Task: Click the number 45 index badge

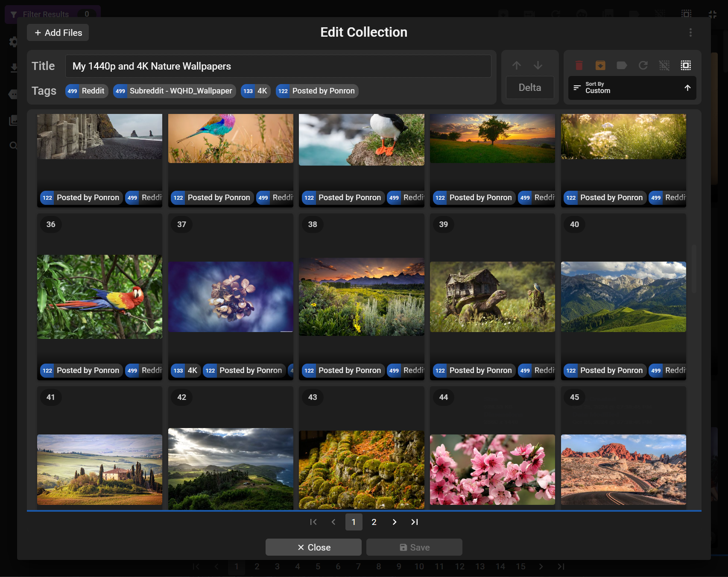Action: tap(574, 397)
